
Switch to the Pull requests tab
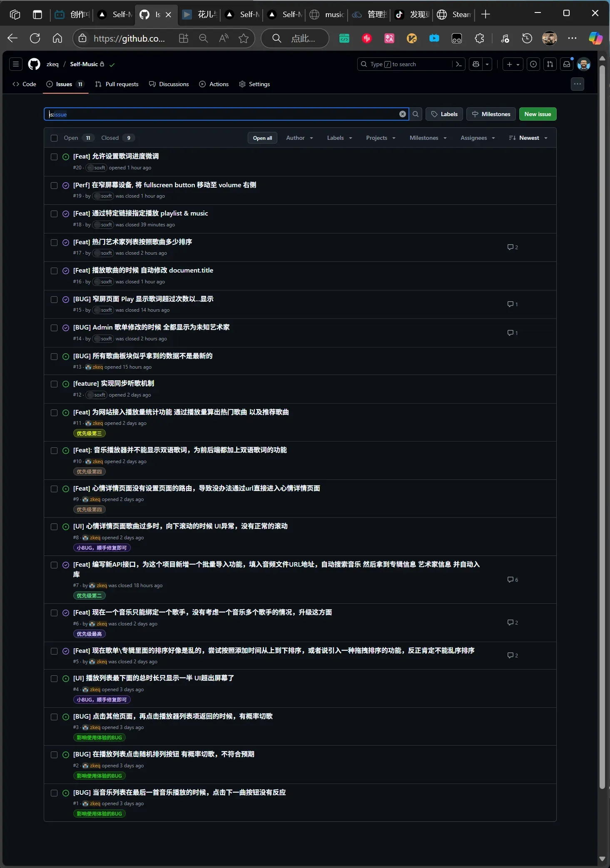tap(117, 84)
